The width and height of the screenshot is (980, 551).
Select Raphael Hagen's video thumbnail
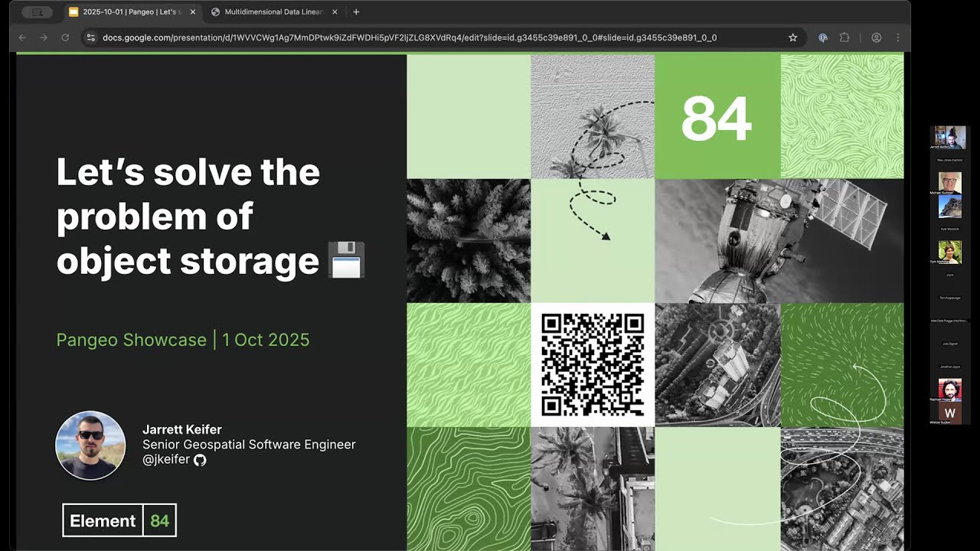(949, 390)
